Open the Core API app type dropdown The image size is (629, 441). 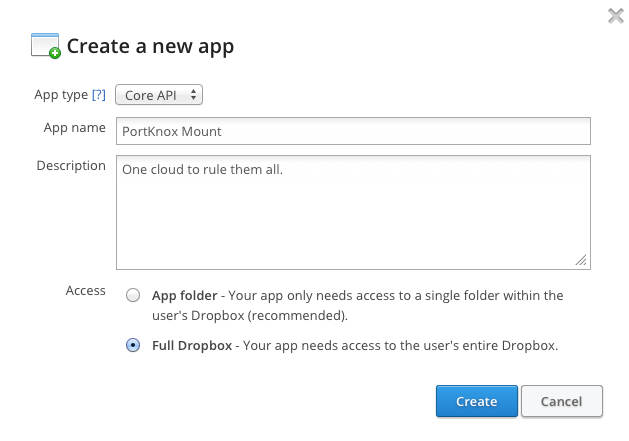point(159,95)
